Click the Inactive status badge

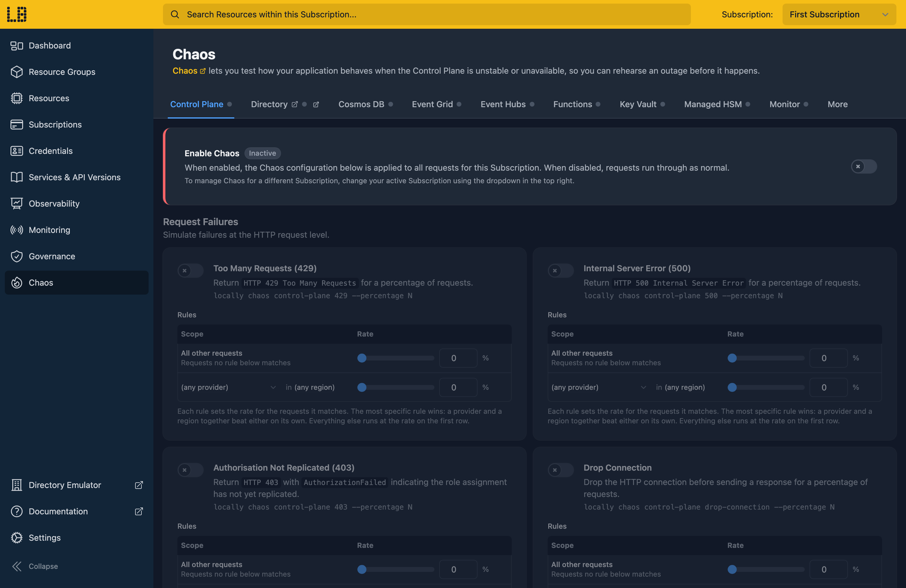[x=262, y=153]
